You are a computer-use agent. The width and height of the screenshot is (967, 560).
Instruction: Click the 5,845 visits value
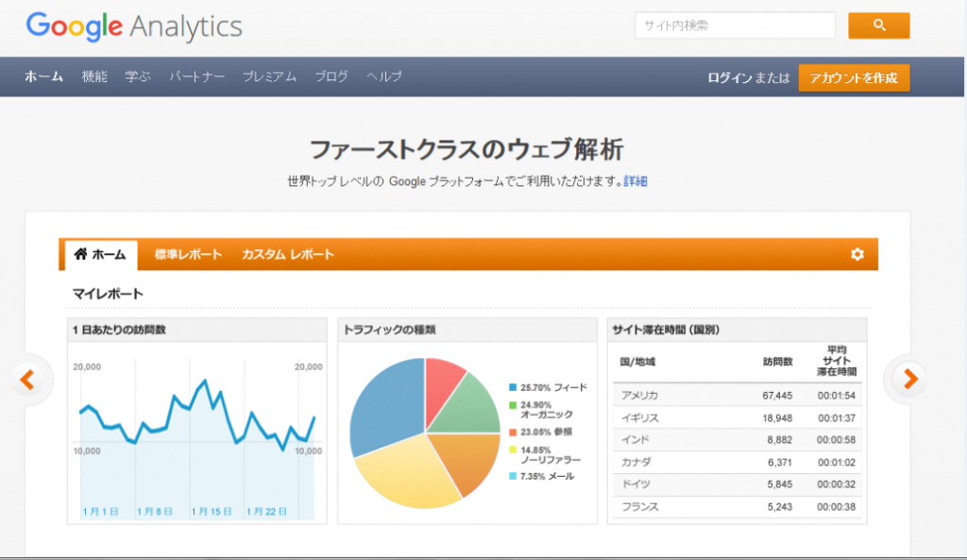pos(779,484)
